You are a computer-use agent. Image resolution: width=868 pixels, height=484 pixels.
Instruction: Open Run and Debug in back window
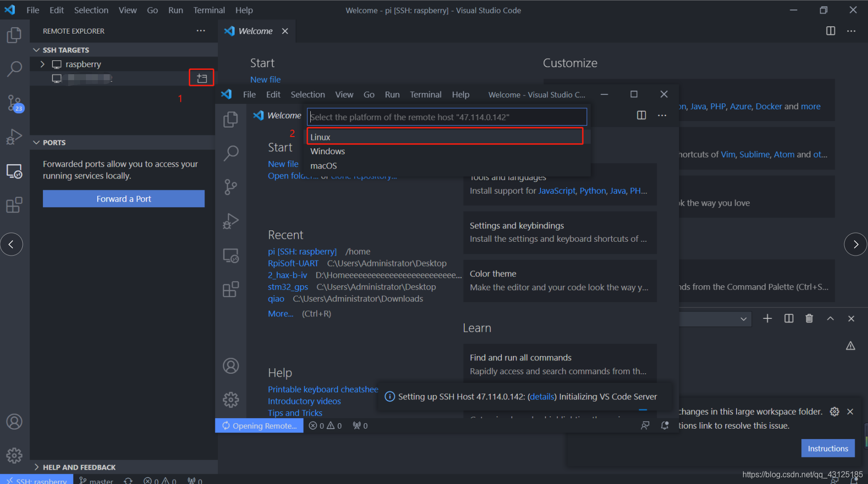pyautogui.click(x=14, y=136)
